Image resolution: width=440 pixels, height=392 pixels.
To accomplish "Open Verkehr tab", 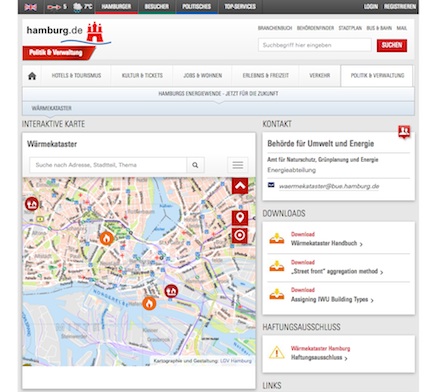I will click(x=320, y=76).
